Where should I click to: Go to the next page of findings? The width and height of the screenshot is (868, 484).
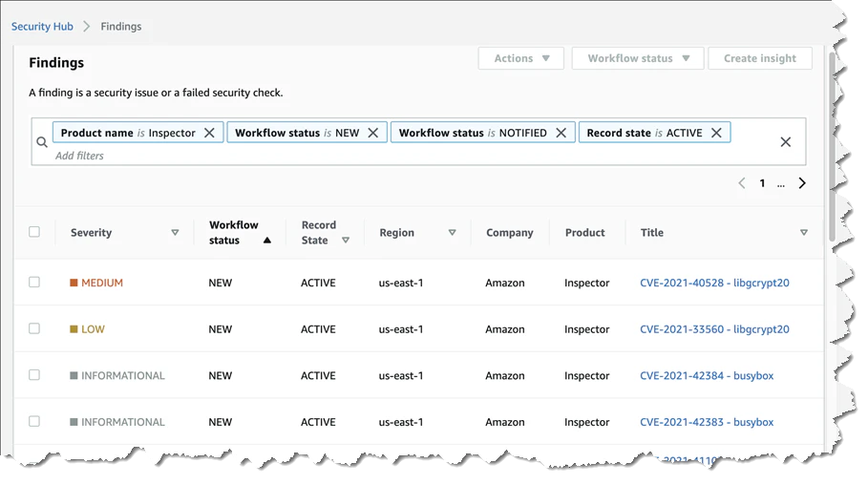[802, 183]
